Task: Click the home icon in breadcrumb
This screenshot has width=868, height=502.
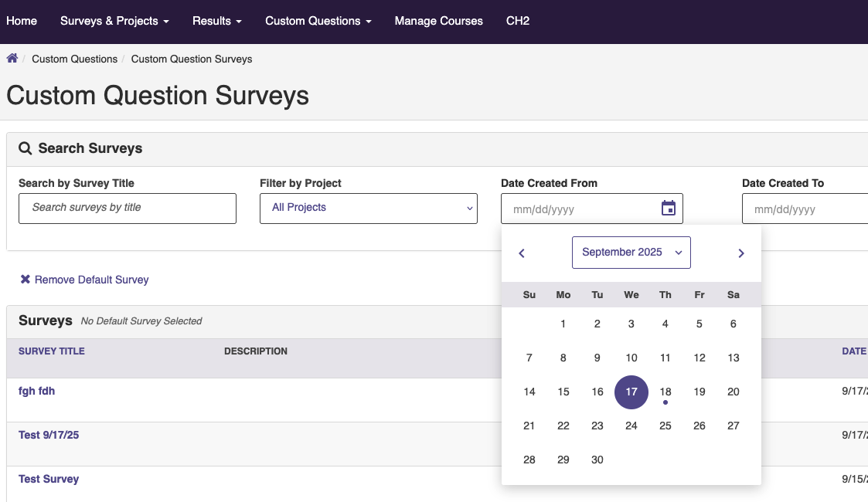Action: coord(12,58)
